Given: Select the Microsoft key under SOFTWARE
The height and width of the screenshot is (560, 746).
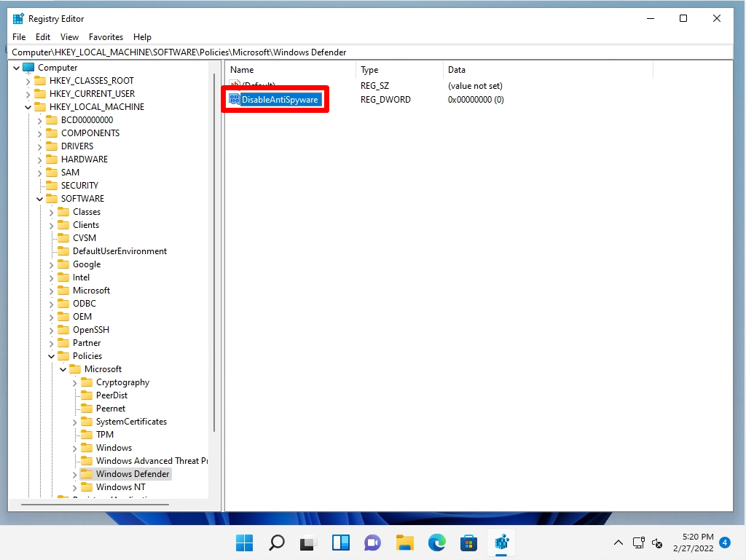Looking at the screenshot, I should click(91, 291).
